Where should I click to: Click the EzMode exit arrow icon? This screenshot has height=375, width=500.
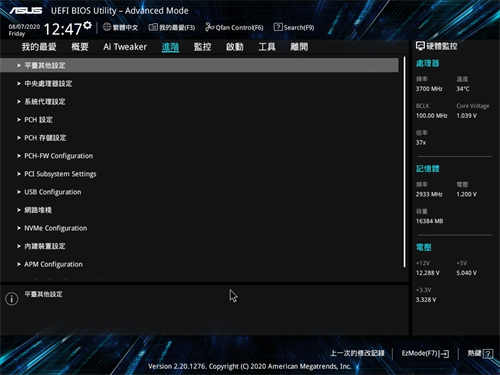click(x=445, y=353)
